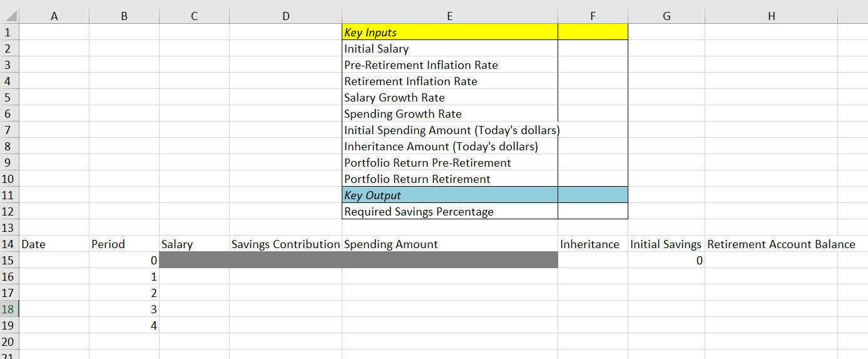Click 'Initial Spending Amount (Today's dollars)' cell
The height and width of the screenshot is (359, 868).
coord(450,130)
